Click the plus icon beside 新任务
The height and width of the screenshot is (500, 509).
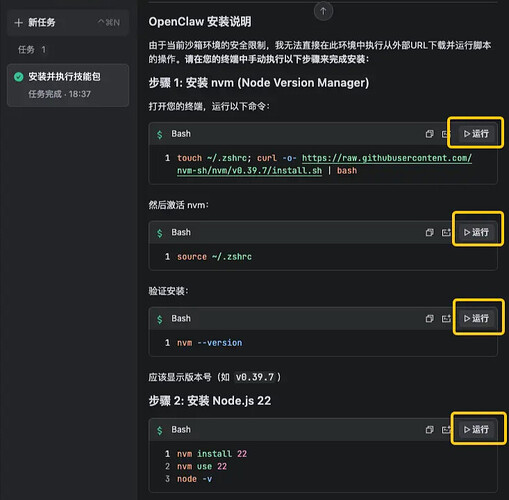point(19,23)
